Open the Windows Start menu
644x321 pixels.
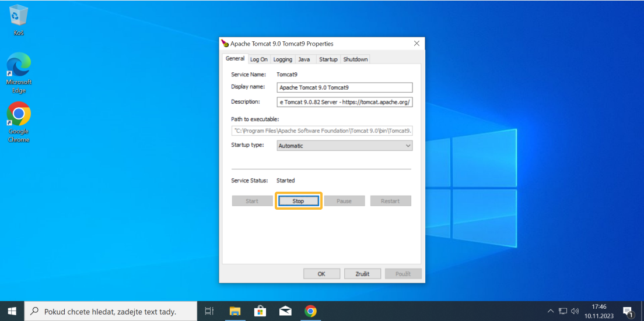pyautogui.click(x=12, y=311)
